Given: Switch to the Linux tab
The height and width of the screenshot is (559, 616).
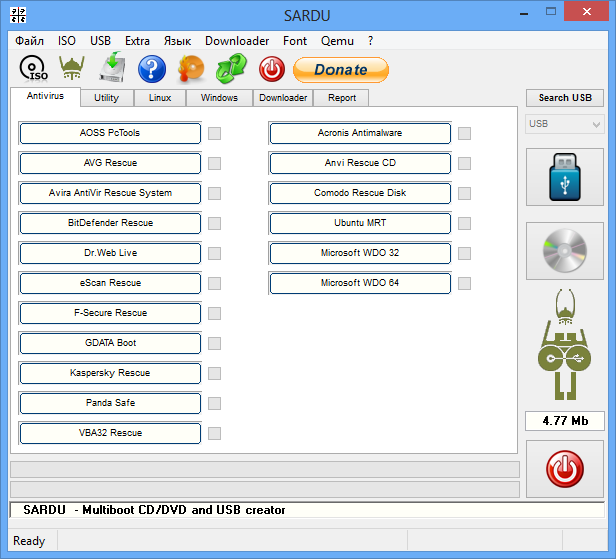Looking at the screenshot, I should tap(160, 98).
